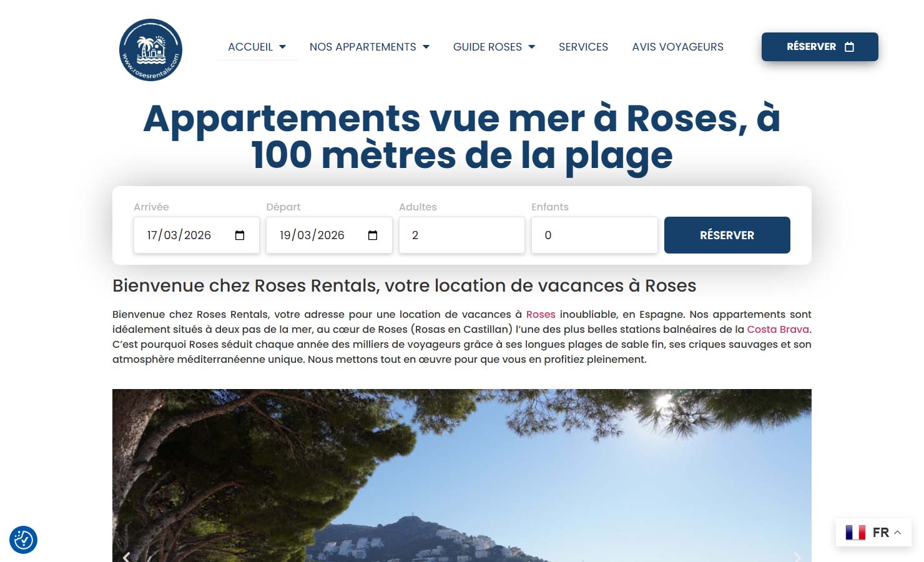The image size is (924, 562).
Task: Click the "Bienvenue chez Roses Rentals" subheading
Action: (404, 285)
